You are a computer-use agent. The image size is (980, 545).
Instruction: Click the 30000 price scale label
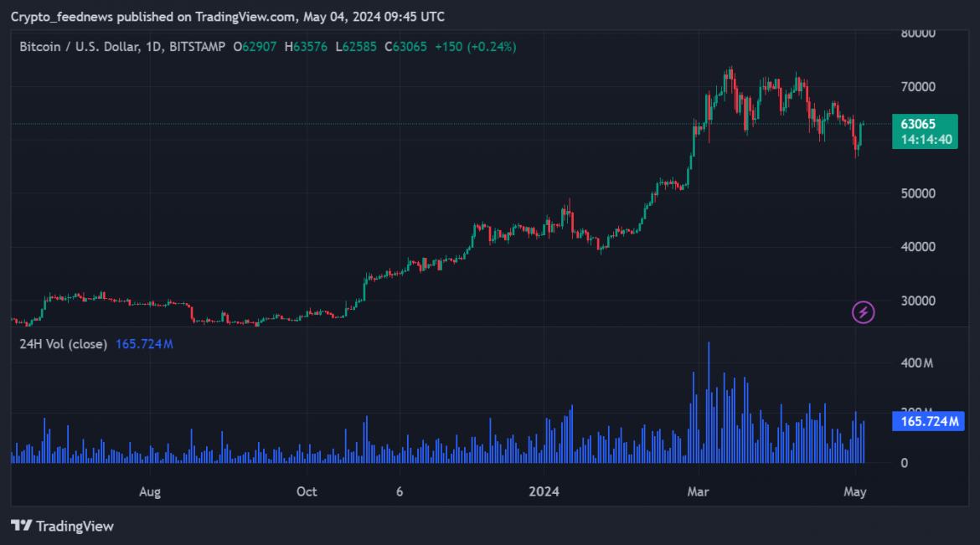tap(918, 301)
